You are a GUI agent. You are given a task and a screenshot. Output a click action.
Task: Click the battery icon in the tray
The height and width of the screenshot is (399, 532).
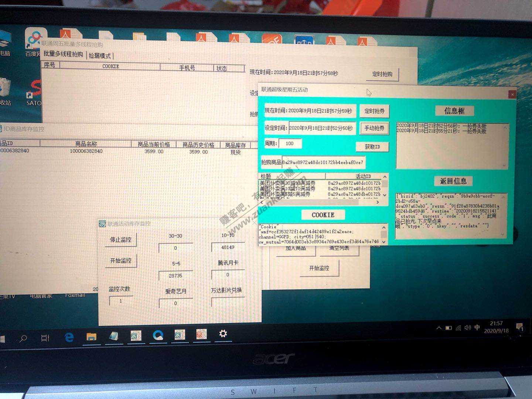[x=449, y=328]
